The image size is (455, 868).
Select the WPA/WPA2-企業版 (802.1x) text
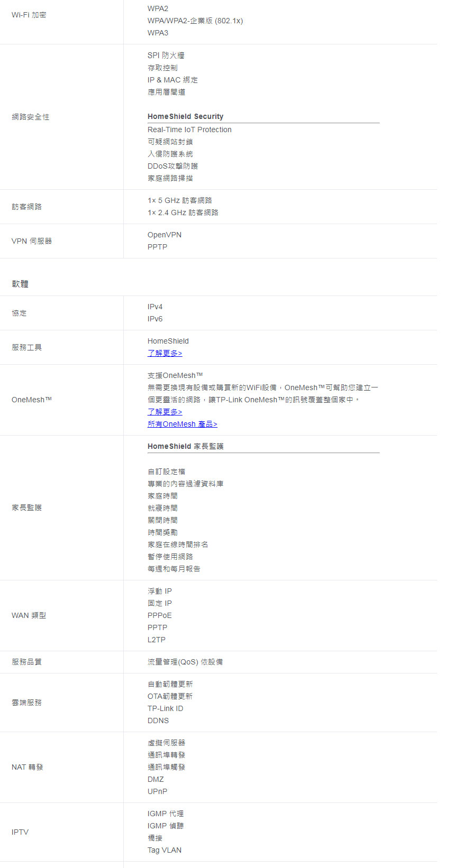(195, 21)
